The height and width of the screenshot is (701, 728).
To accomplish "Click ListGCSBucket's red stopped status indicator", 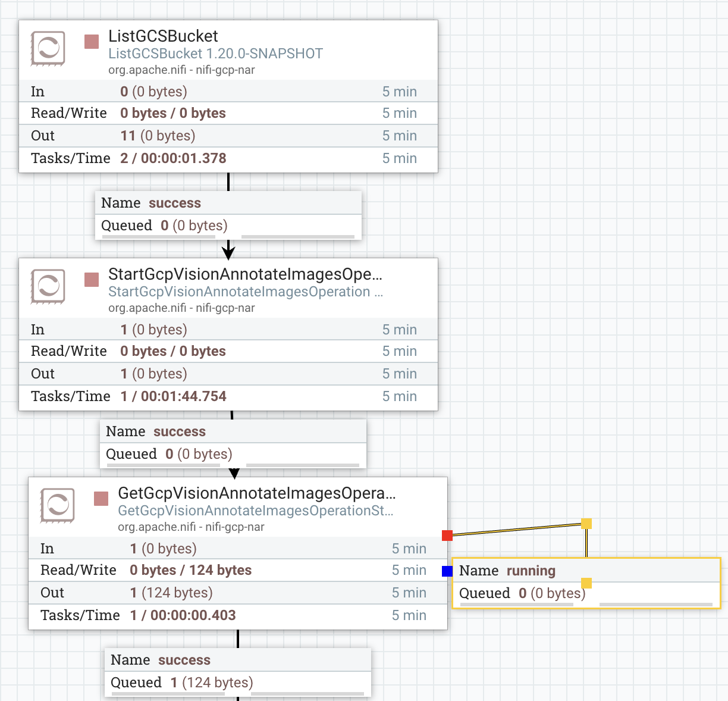I will 92,42.
